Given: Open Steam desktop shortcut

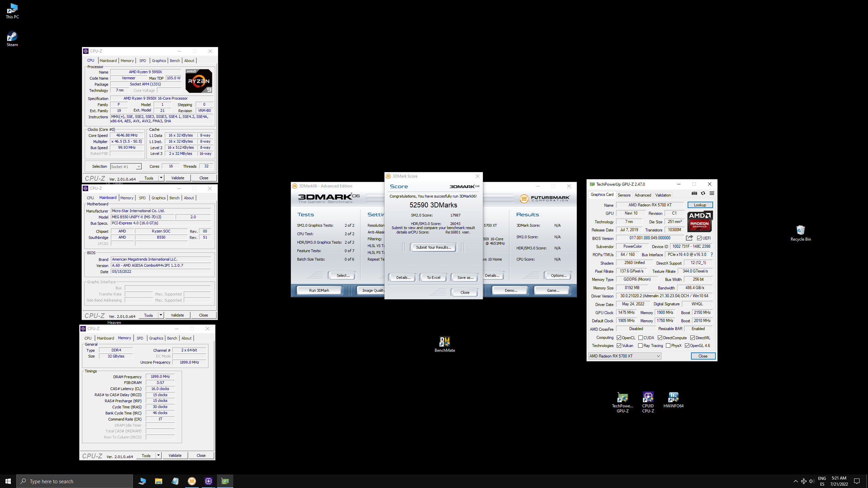Looking at the screenshot, I should click(x=12, y=39).
